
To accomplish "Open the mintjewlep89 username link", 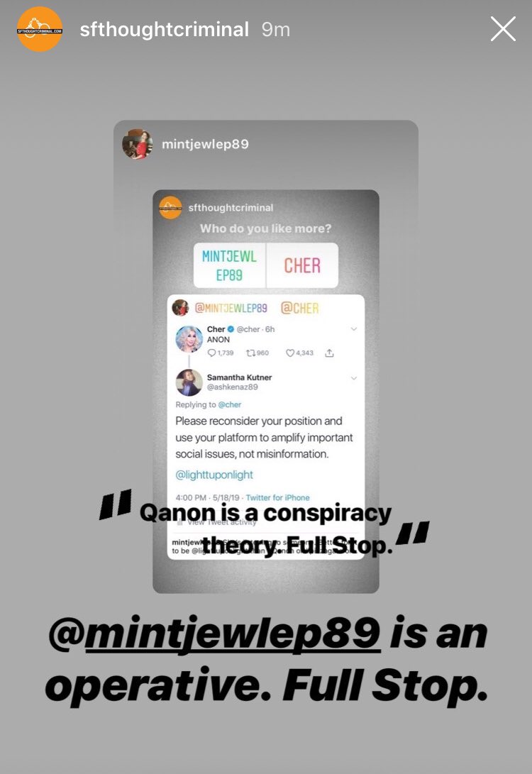I will pos(205,144).
